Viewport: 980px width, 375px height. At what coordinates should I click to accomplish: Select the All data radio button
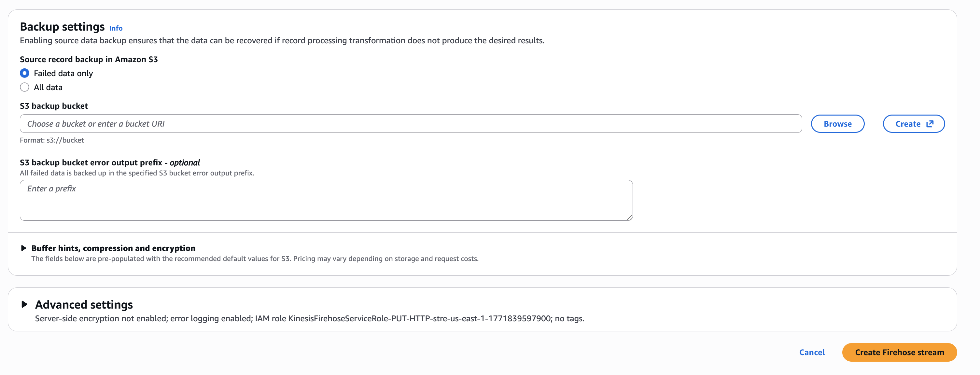[x=24, y=87]
